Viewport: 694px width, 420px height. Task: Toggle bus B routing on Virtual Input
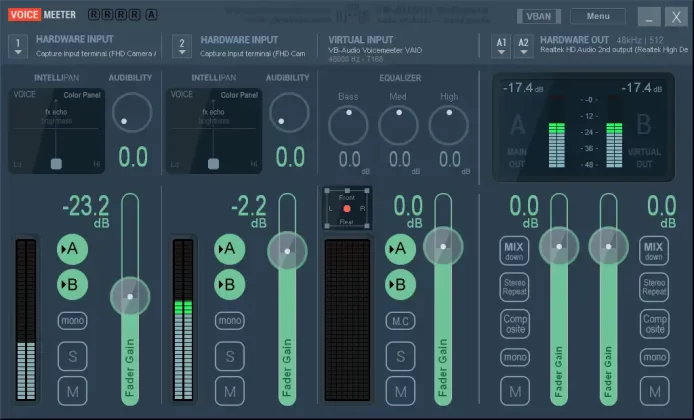coord(400,285)
